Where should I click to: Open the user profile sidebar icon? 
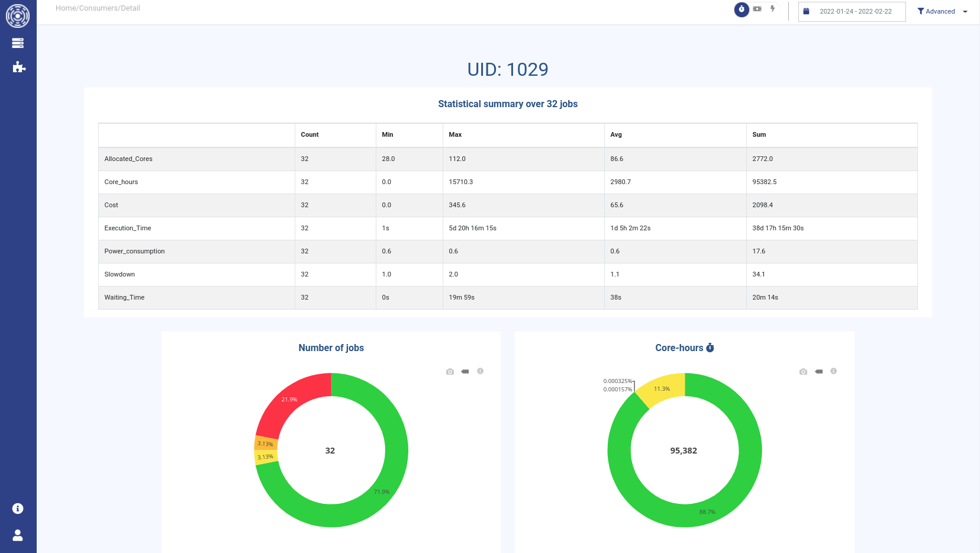(x=18, y=535)
